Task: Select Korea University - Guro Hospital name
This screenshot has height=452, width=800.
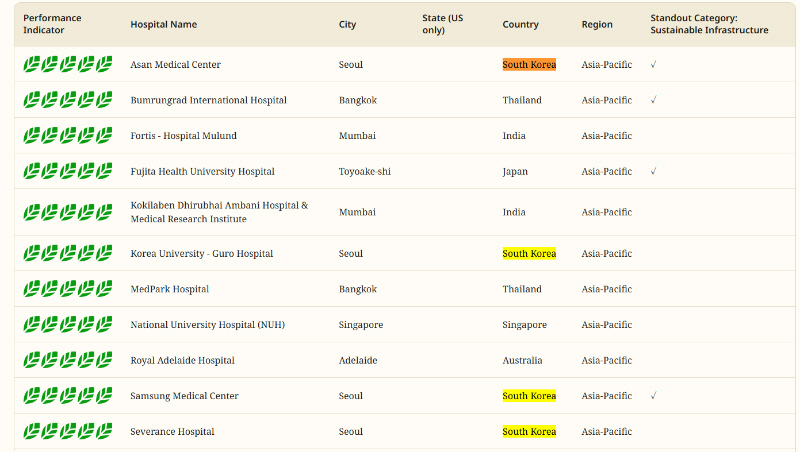Action: [202, 254]
